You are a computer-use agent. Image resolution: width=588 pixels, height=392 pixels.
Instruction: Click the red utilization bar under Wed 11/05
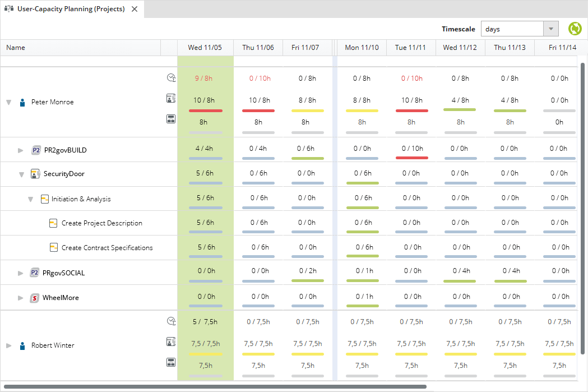(x=205, y=110)
